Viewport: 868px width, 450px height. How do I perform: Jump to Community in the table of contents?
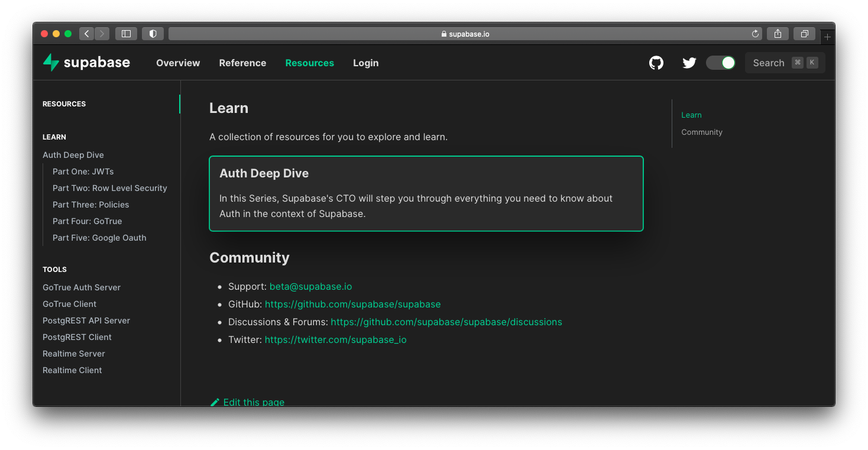(702, 132)
